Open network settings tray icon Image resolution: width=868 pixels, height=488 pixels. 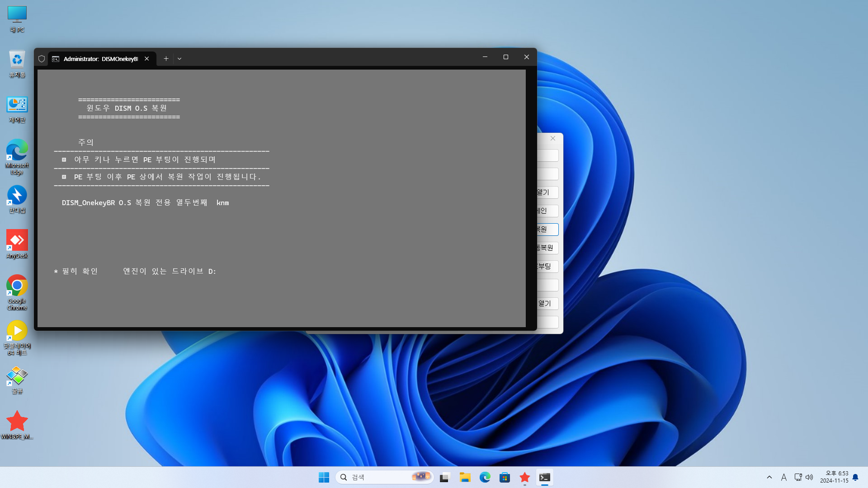[x=798, y=477]
